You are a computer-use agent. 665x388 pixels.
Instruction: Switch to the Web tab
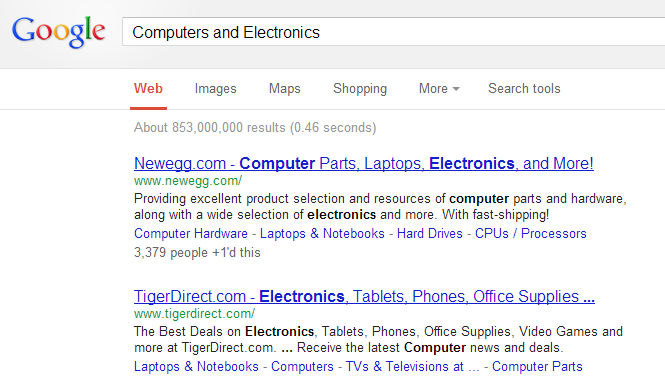click(x=148, y=89)
